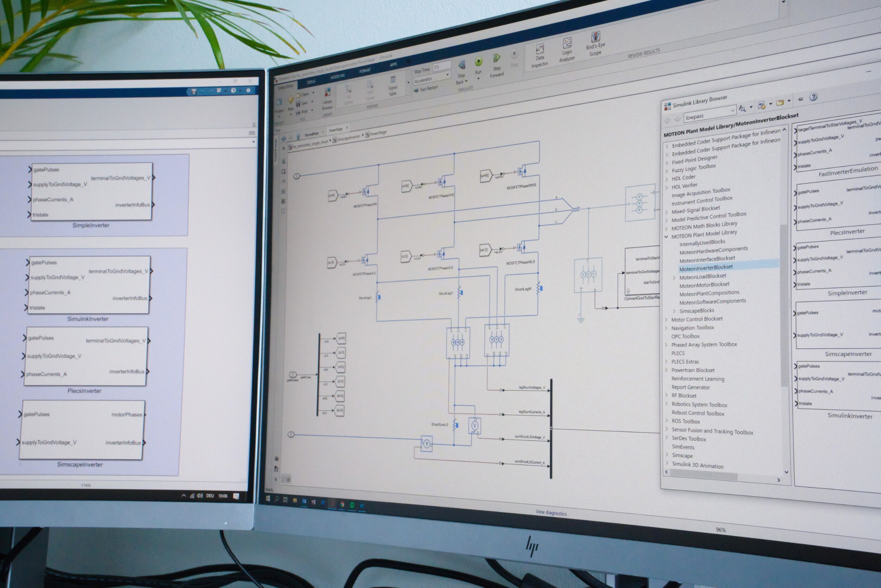Screen dimensions: 881x588
Task: Select MoteonHardwareComponents tree item
Action: (x=714, y=250)
